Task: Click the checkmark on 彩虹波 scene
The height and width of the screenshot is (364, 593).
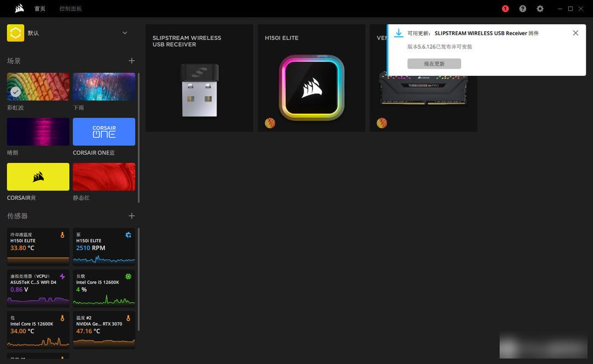Action: point(15,92)
